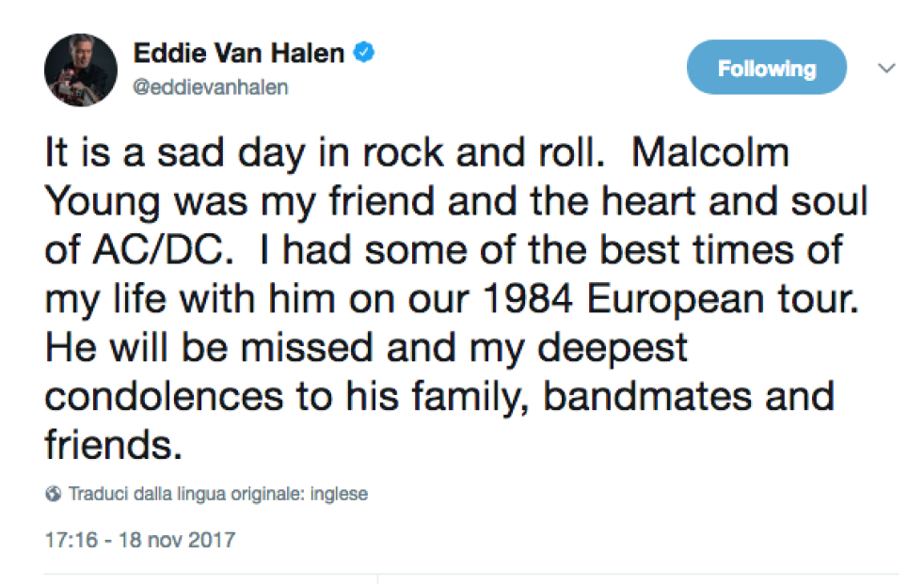This screenshot has height=584, width=924.
Task: Click the word condolences in the tweet
Action: tap(164, 396)
